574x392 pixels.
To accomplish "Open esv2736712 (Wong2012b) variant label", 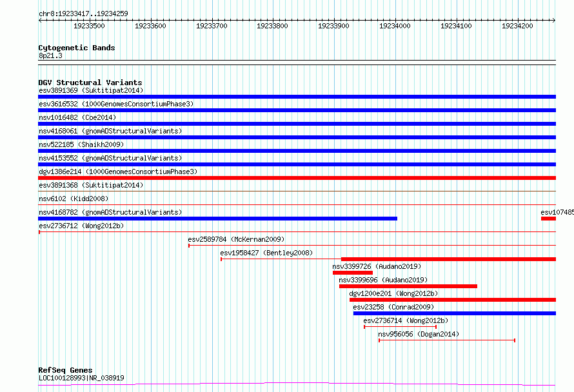I will click(81, 226).
